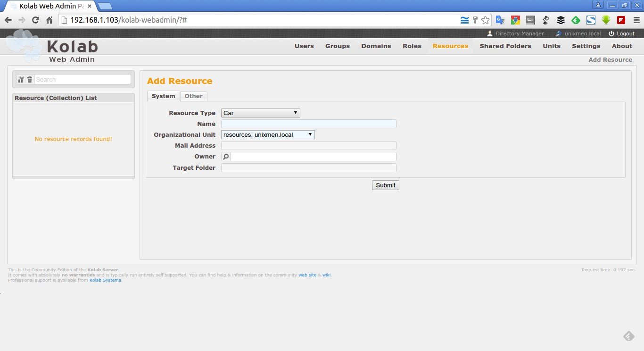644x351 pixels.
Task: Click the search options tools icon
Action: click(21, 80)
